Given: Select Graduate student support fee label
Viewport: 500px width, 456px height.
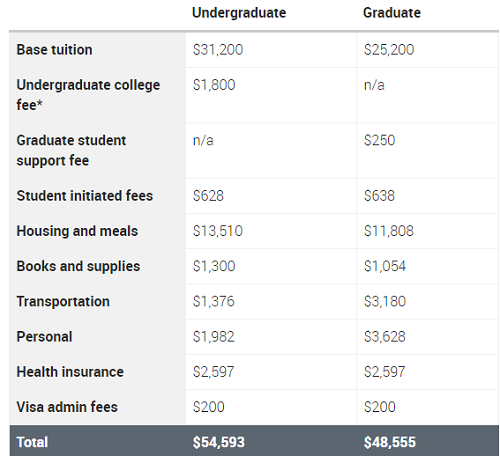Looking at the screenshot, I should (x=71, y=150).
